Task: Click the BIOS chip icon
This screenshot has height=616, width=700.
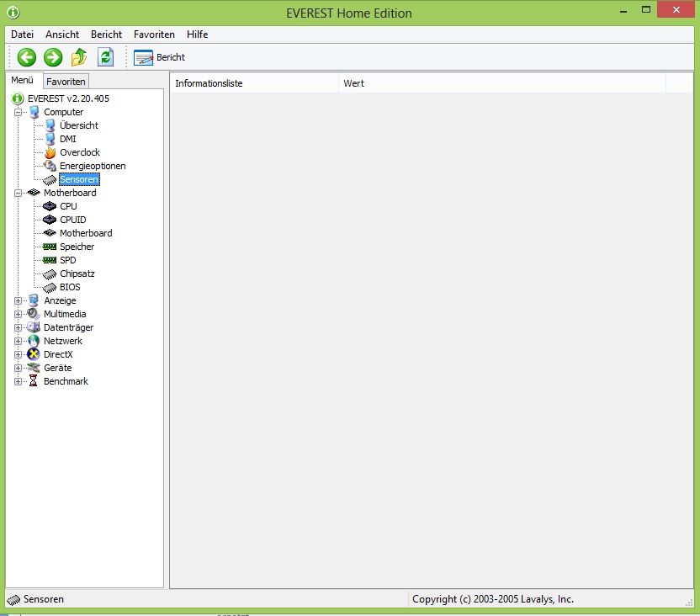Action: [x=50, y=287]
